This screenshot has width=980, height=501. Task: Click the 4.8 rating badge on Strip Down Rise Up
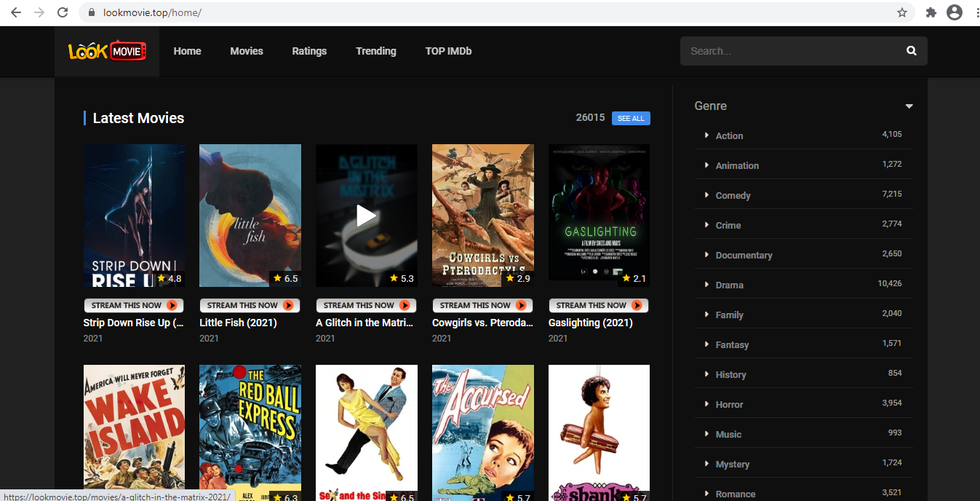[169, 278]
